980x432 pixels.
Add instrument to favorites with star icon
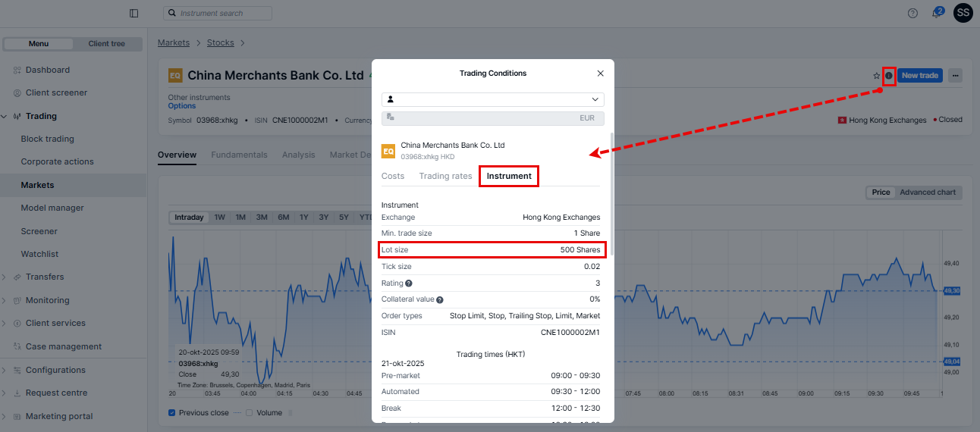click(877, 76)
